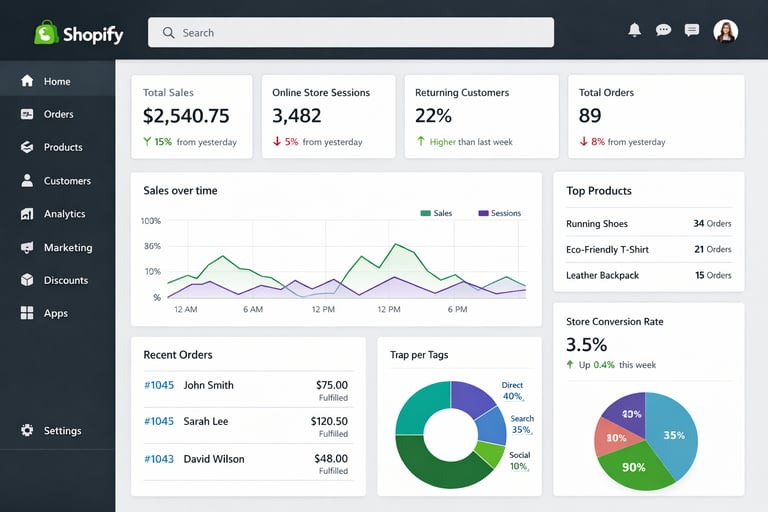
Task: Open the Products page
Action: point(57,147)
